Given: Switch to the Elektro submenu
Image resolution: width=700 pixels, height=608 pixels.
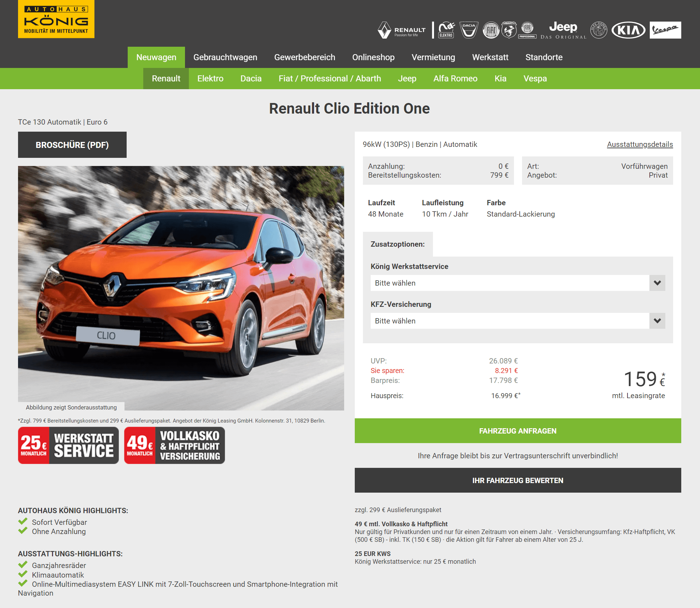Looking at the screenshot, I should point(210,79).
